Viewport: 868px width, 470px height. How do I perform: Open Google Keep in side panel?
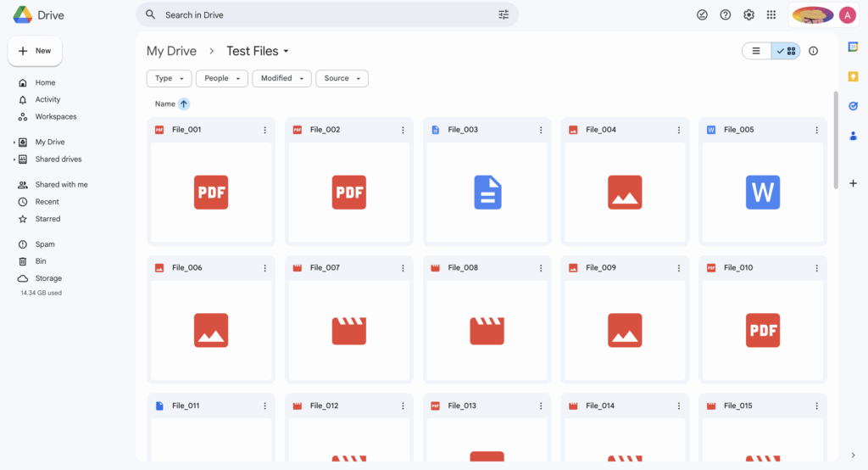(x=854, y=76)
